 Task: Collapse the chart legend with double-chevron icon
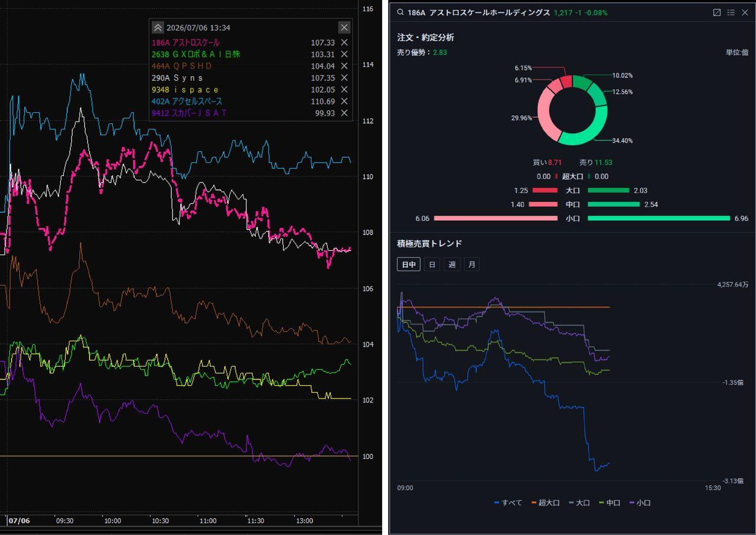click(x=158, y=28)
